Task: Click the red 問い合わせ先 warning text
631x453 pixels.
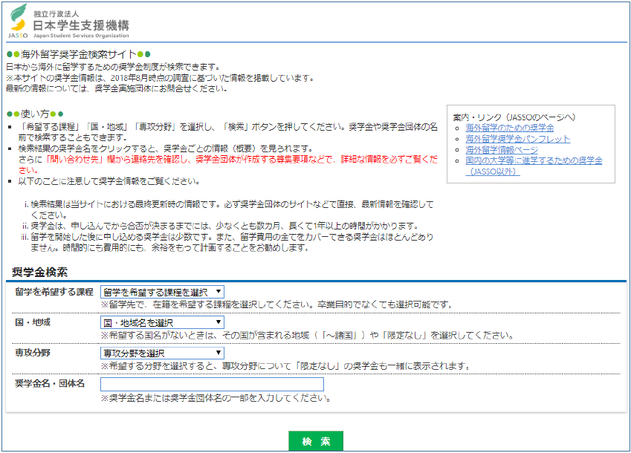Action: 228,165
